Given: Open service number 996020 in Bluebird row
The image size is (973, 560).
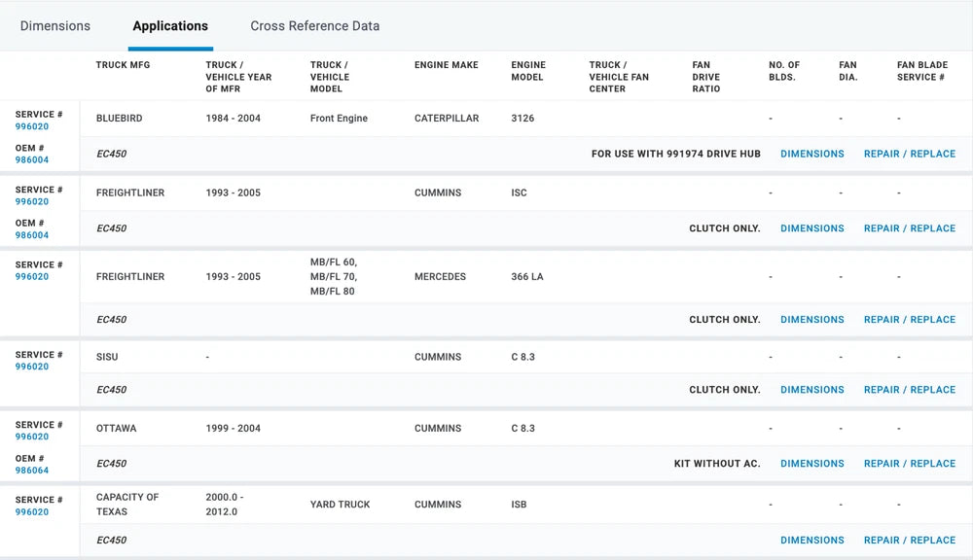Looking at the screenshot, I should (x=32, y=126).
